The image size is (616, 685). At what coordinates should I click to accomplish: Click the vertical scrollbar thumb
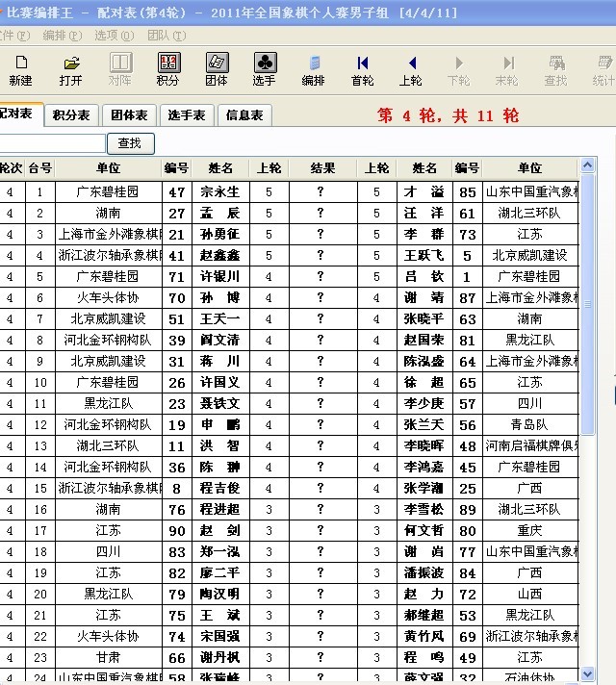(x=587, y=304)
